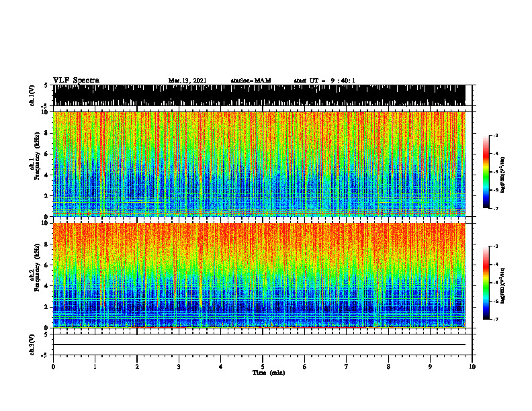This screenshot has width=532, height=411.
Task: Click the "-7" label on ch.1 color scale
Action: 496,208
